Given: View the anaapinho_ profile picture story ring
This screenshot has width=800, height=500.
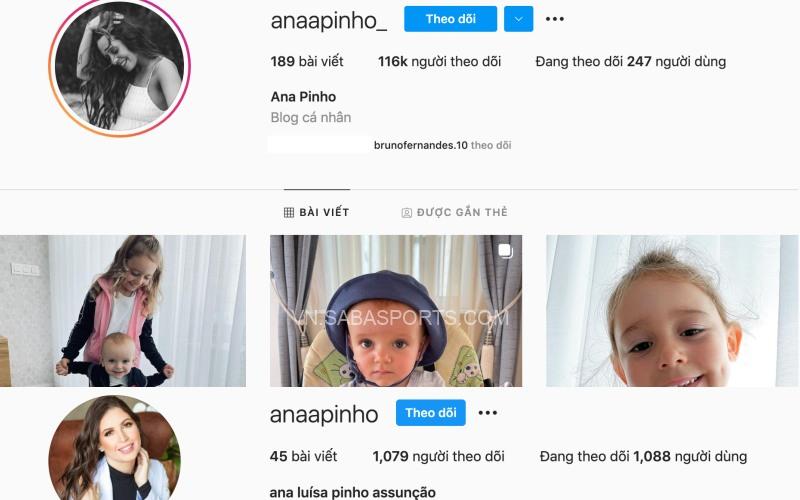Looking at the screenshot, I should pyautogui.click(x=119, y=66).
